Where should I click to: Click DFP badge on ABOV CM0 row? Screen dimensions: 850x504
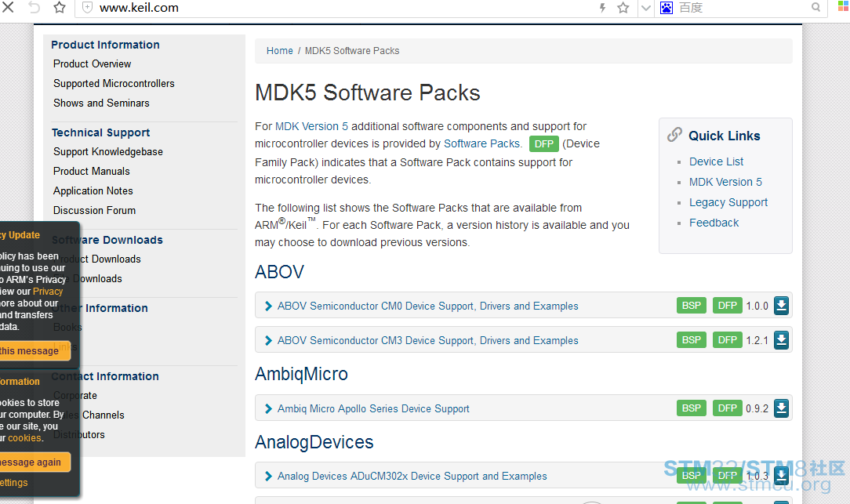(x=727, y=306)
